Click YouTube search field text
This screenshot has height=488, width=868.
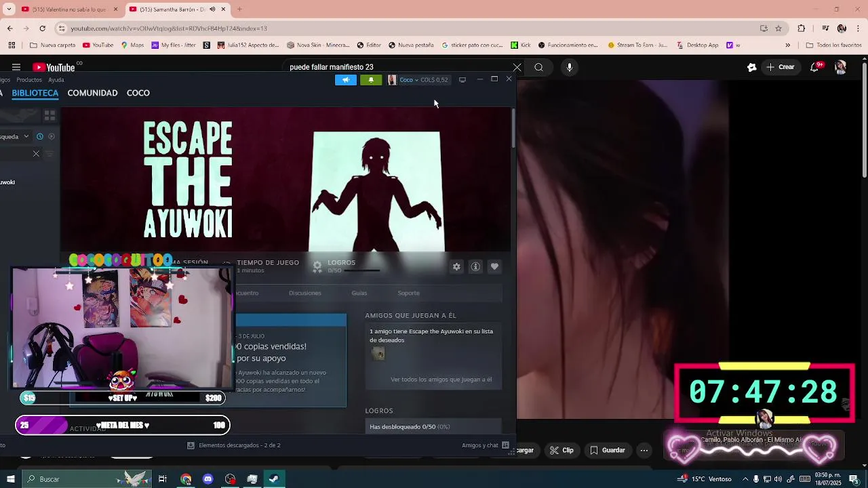click(x=332, y=67)
